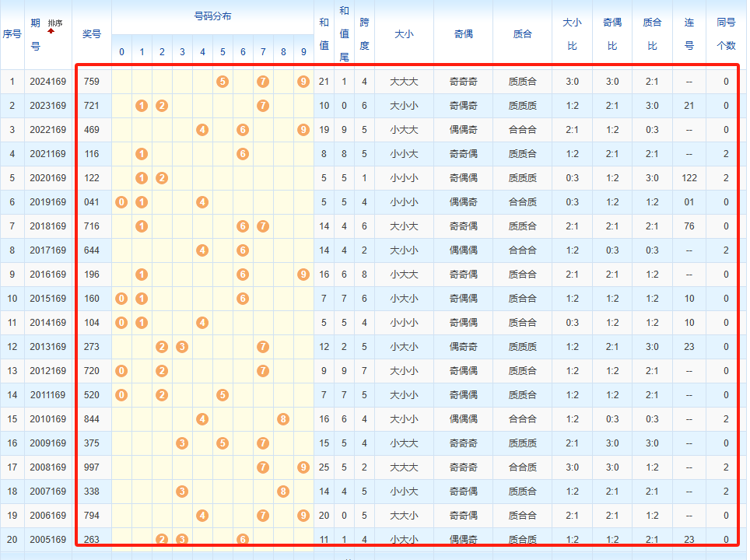Click the 和值 25 cell
The image size is (750, 560).
click(x=324, y=467)
